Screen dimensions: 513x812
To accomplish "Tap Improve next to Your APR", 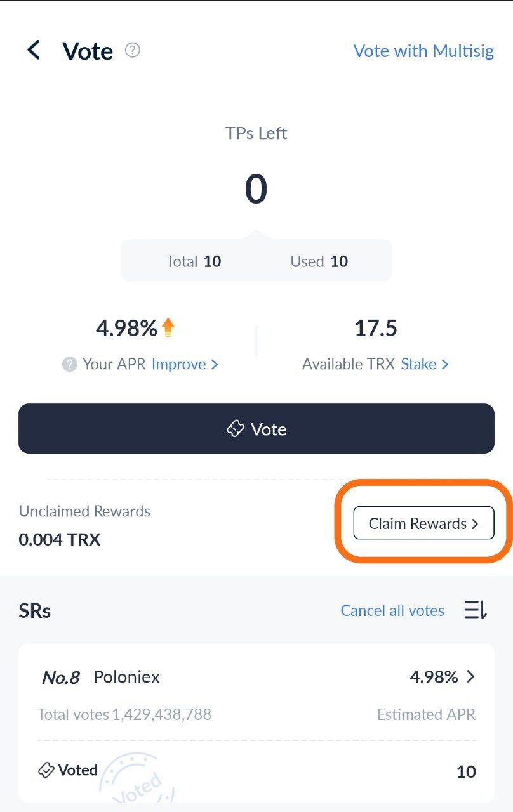I will (178, 364).
